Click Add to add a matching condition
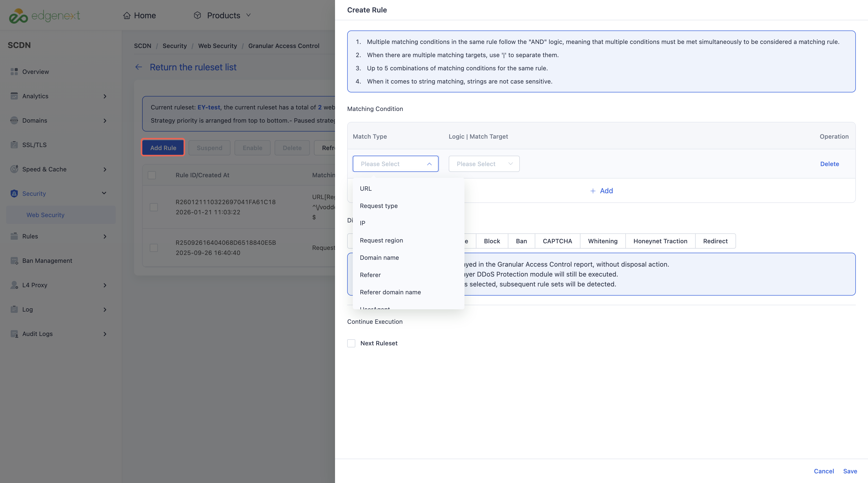 click(602, 191)
